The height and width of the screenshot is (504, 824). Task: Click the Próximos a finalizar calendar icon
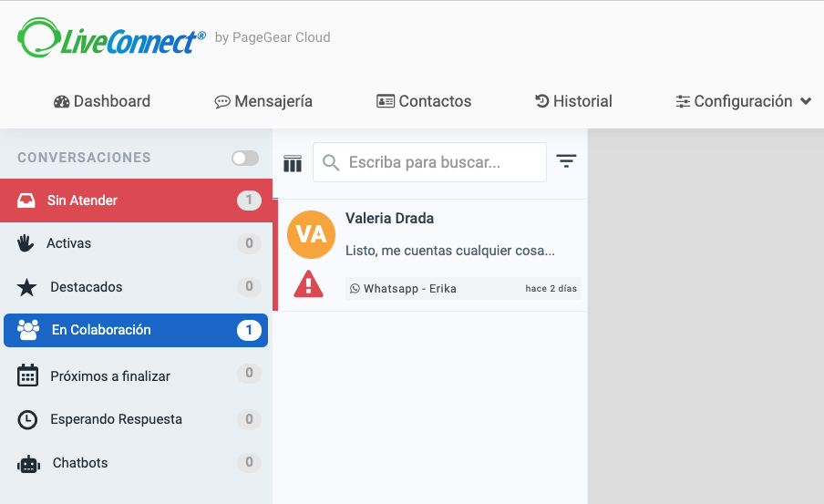27,375
